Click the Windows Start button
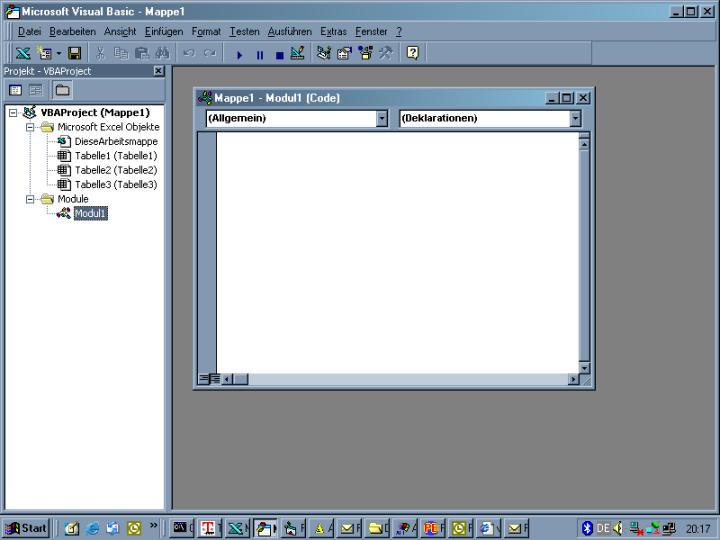This screenshot has height=540, width=720. pos(27,528)
